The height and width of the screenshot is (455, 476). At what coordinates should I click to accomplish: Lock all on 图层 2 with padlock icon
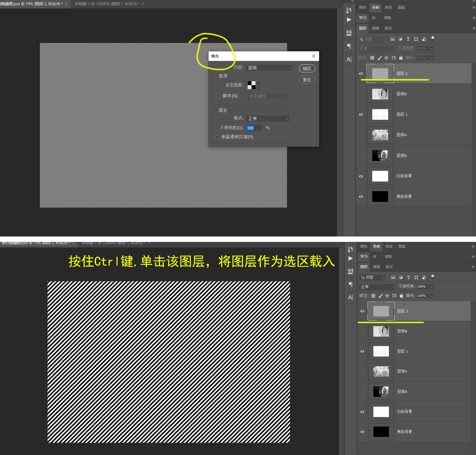pyautogui.click(x=401, y=58)
